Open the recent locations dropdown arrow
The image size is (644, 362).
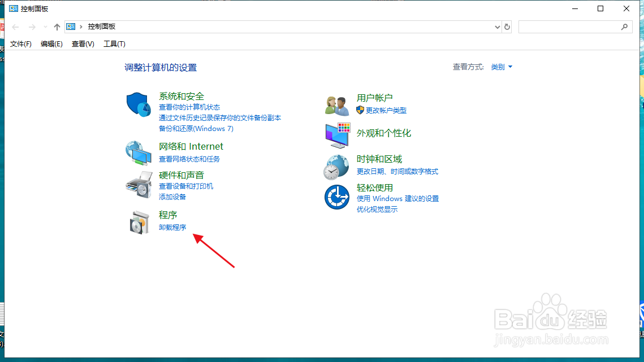[x=45, y=26]
